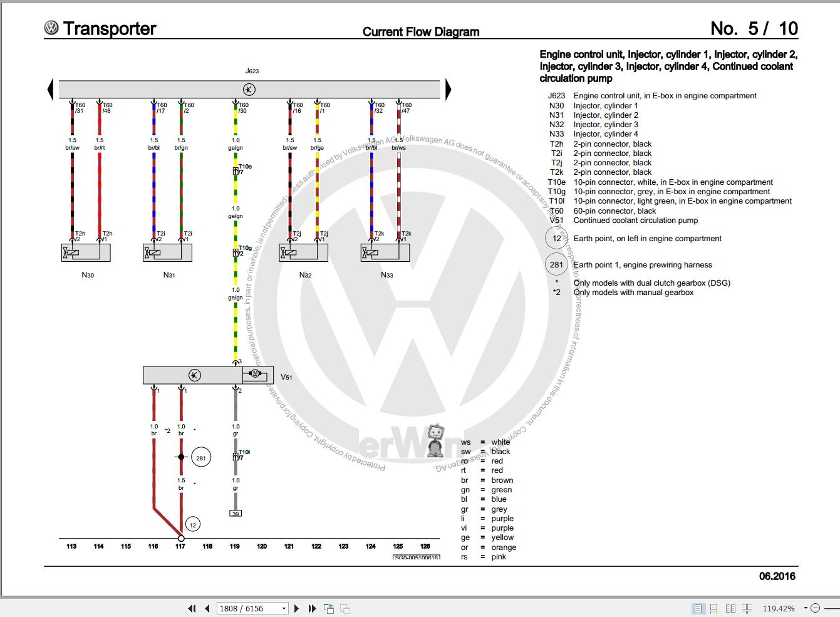Enable two-page continuous layout
The width and height of the screenshot is (840, 617).
point(747,608)
